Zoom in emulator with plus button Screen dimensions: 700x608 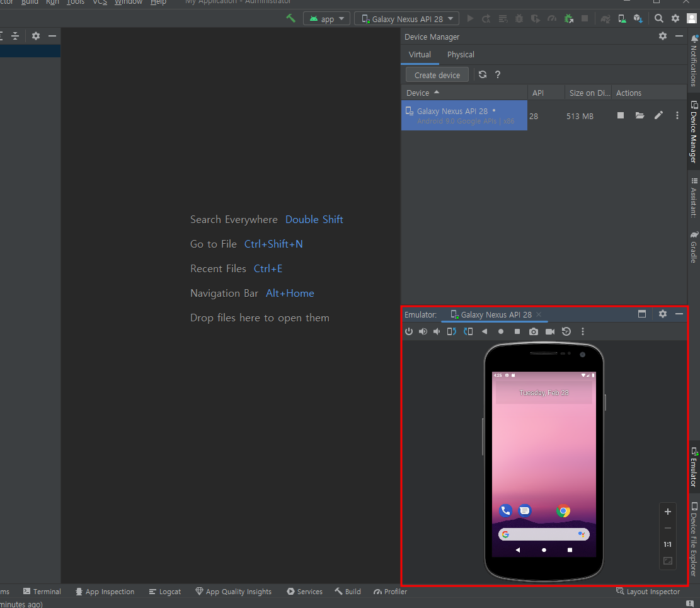tap(668, 512)
